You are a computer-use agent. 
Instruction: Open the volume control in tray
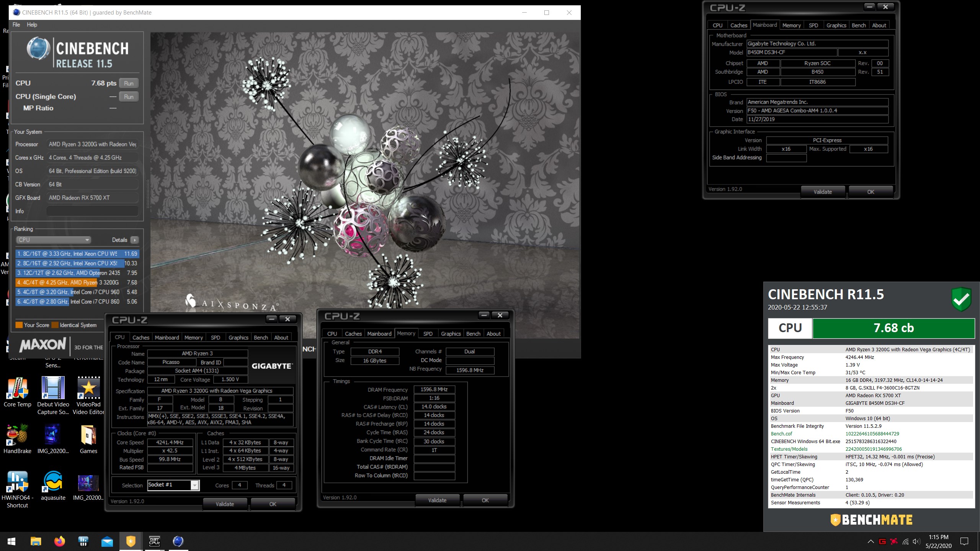pyautogui.click(x=916, y=541)
